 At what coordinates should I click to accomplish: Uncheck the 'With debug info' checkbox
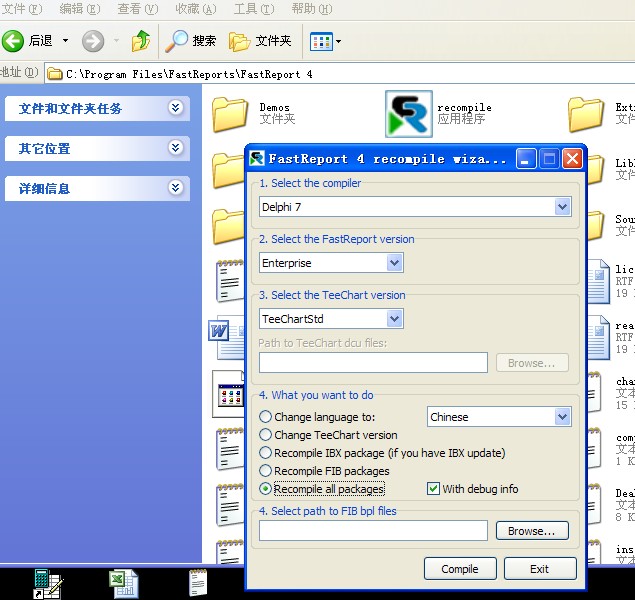433,489
